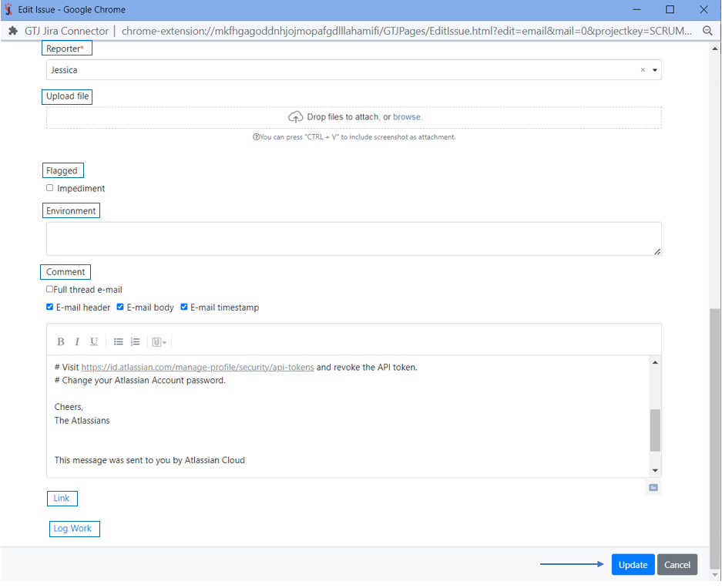This screenshot has width=722, height=588.
Task: Clear the Reporter value Jessica
Action: click(x=643, y=70)
